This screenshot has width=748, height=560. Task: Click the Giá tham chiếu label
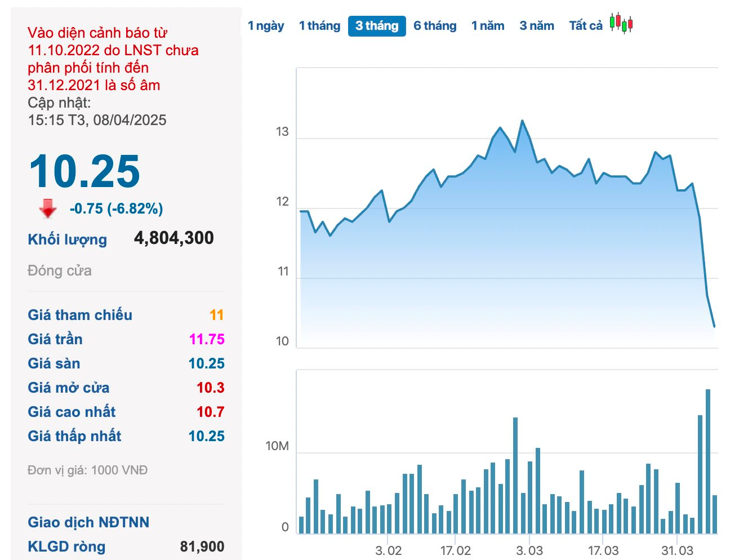click(80, 315)
